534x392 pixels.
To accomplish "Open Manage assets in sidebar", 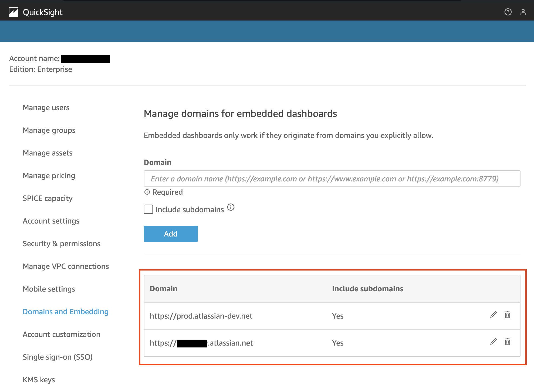I will click(48, 153).
